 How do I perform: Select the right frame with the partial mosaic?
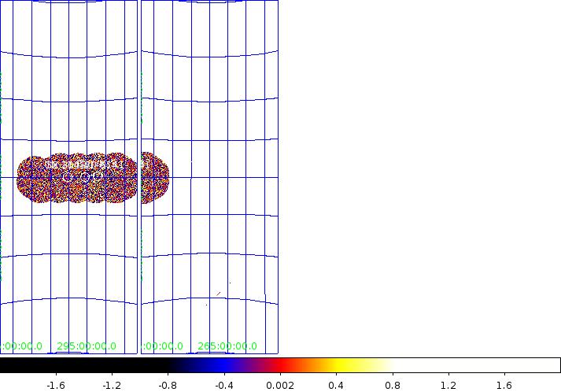(x=209, y=177)
